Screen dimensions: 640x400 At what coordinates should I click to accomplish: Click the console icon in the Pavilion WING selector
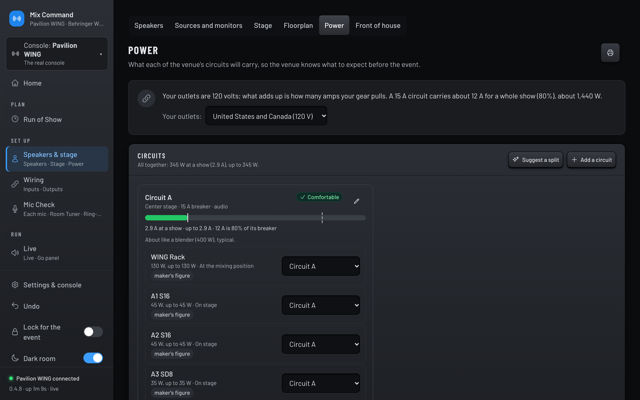pyautogui.click(x=16, y=54)
